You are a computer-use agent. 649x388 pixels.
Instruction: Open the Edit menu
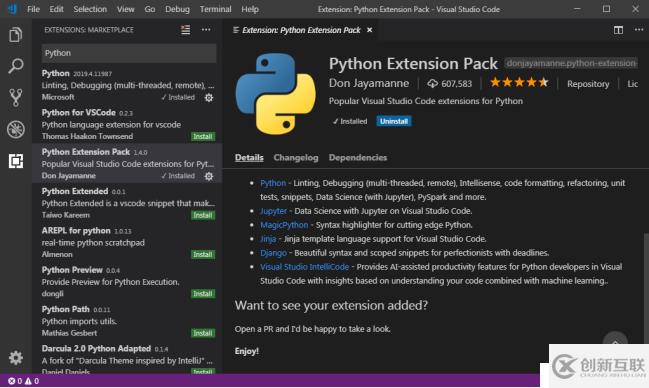[x=56, y=9]
